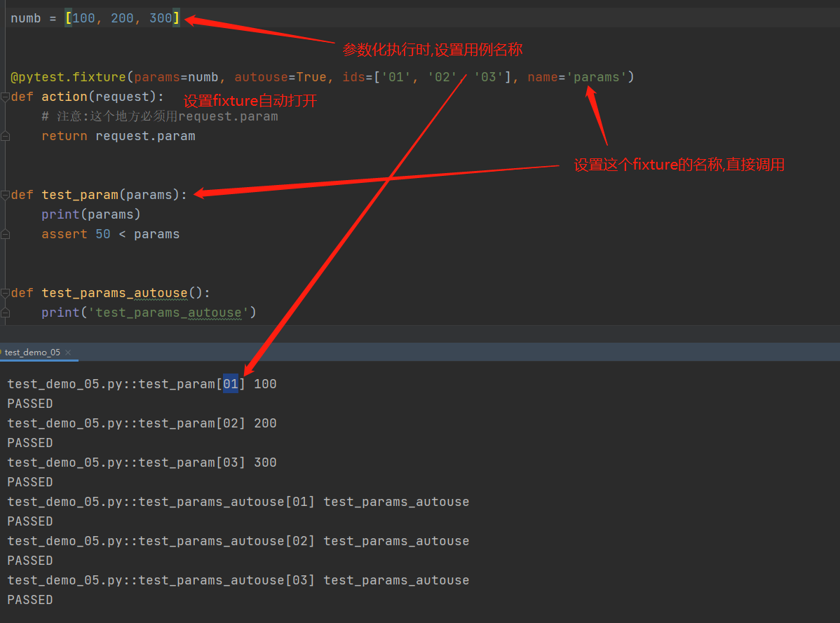The height and width of the screenshot is (623, 840).
Task: Click output line test_params_autouse[01]
Action: [x=238, y=502]
